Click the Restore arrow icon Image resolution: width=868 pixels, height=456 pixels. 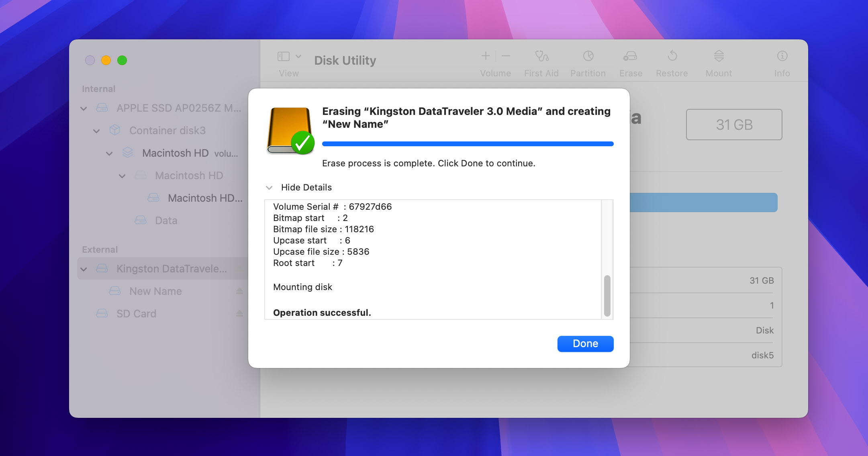(x=672, y=56)
